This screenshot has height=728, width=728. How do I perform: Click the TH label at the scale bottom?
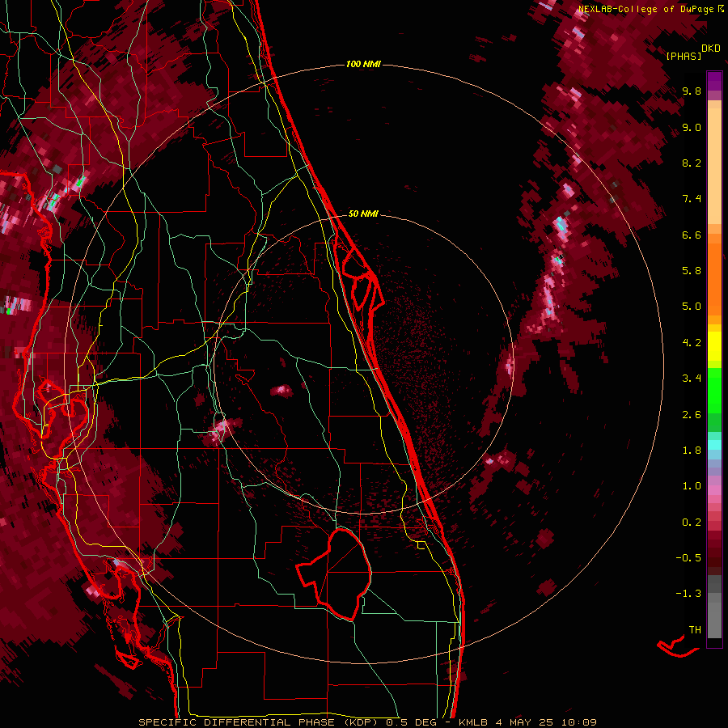point(695,630)
